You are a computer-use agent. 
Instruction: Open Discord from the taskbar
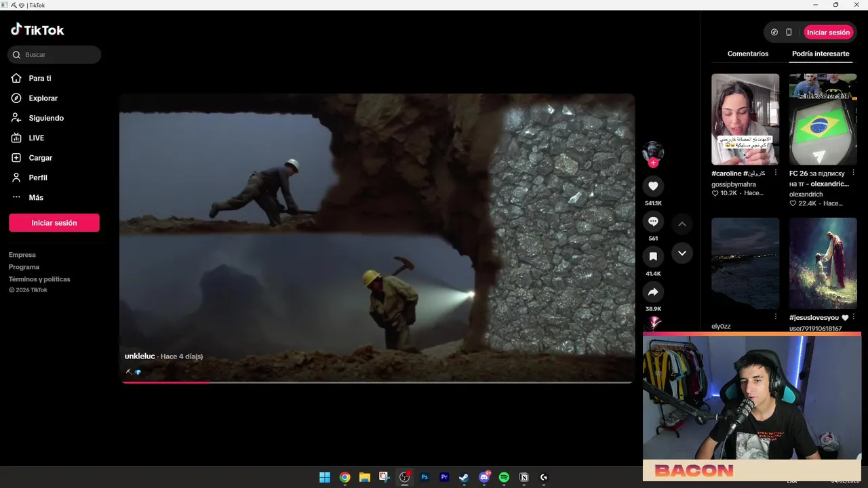point(484,477)
